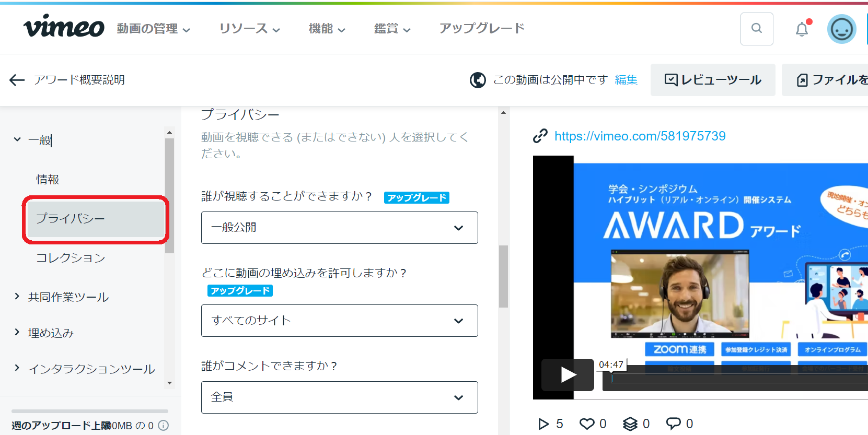Viewport: 868px width, 435px height.
Task: Click sidebar scrollbar down arrow
Action: 169,383
